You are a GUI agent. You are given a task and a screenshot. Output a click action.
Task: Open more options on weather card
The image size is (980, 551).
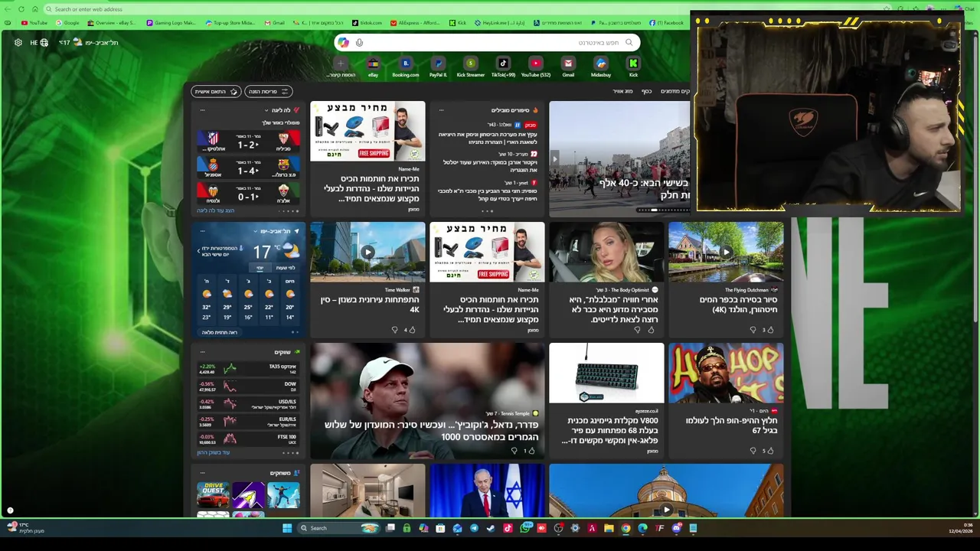202,231
